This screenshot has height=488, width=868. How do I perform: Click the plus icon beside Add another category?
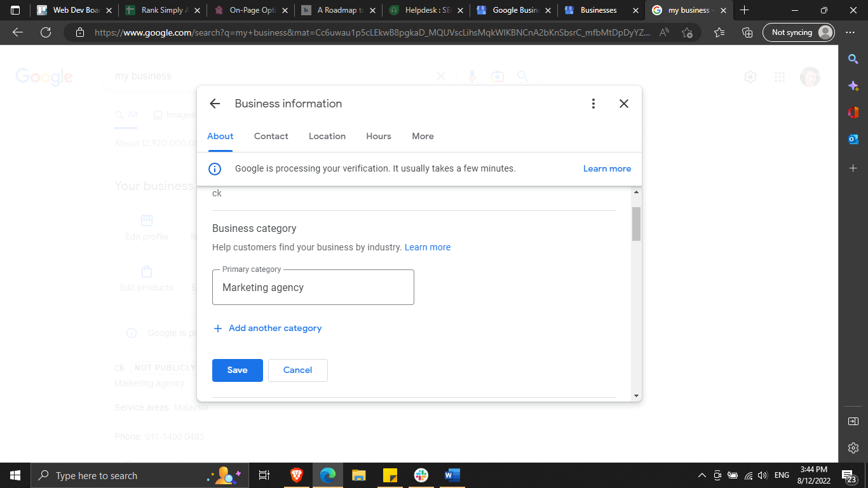coord(218,329)
